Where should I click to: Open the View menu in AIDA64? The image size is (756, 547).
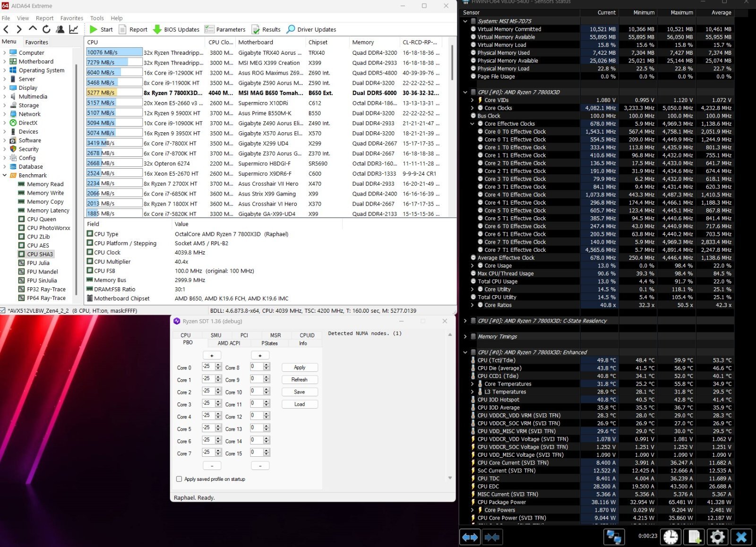click(x=23, y=18)
